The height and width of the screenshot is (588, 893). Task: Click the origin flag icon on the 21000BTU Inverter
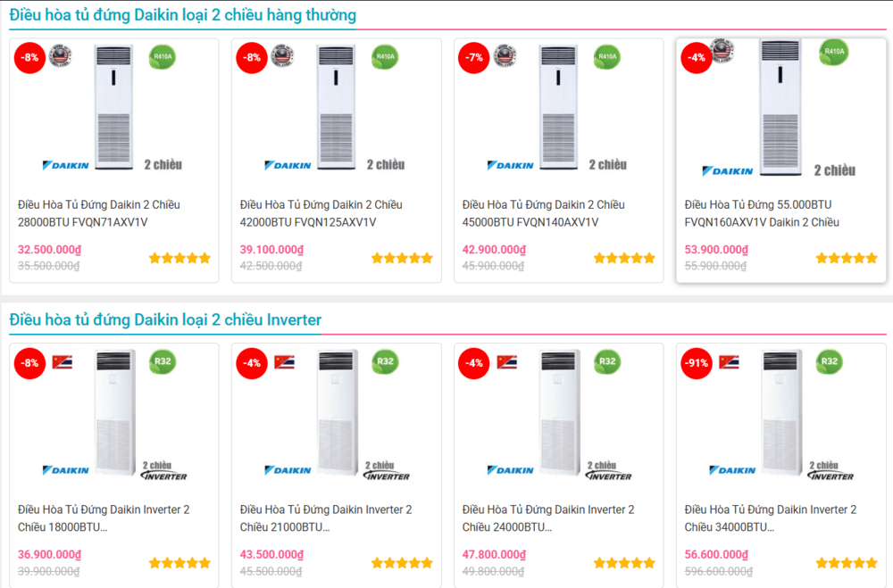[x=284, y=361]
